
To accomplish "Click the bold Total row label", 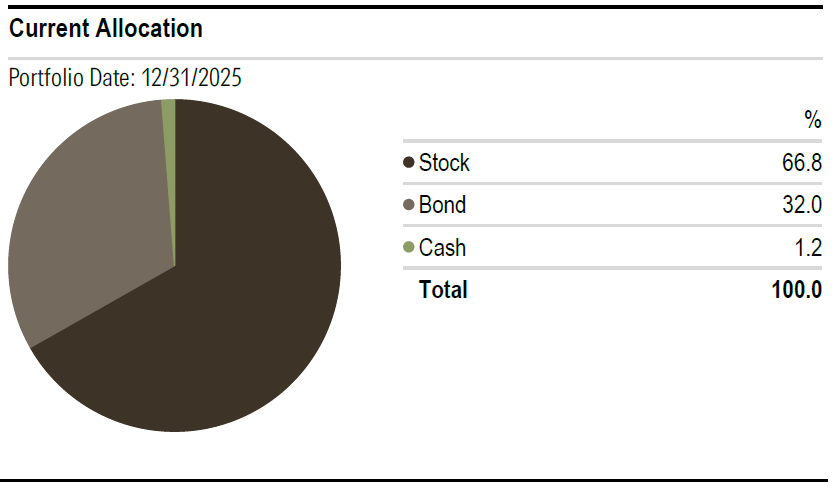I will click(x=443, y=290).
